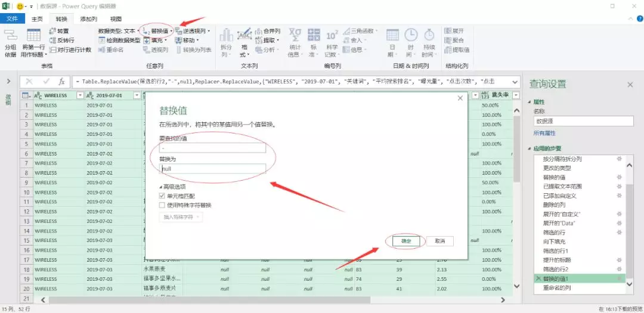Click the 确定 (OK) button
644x313 pixels.
coord(406,241)
